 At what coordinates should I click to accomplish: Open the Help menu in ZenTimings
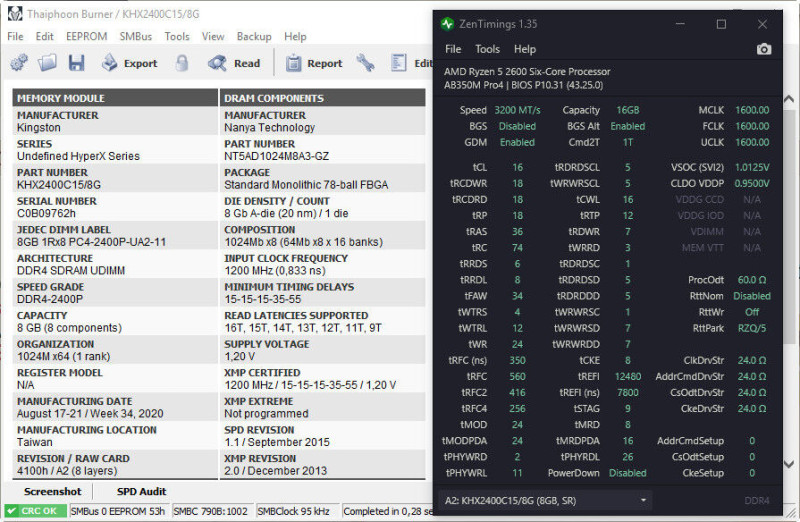pyautogui.click(x=524, y=49)
